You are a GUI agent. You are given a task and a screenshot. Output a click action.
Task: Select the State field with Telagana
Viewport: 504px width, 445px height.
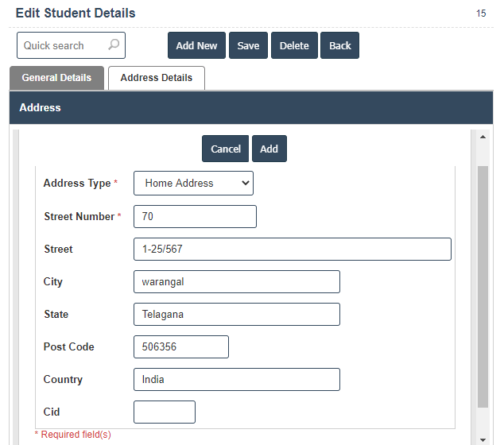coord(236,314)
